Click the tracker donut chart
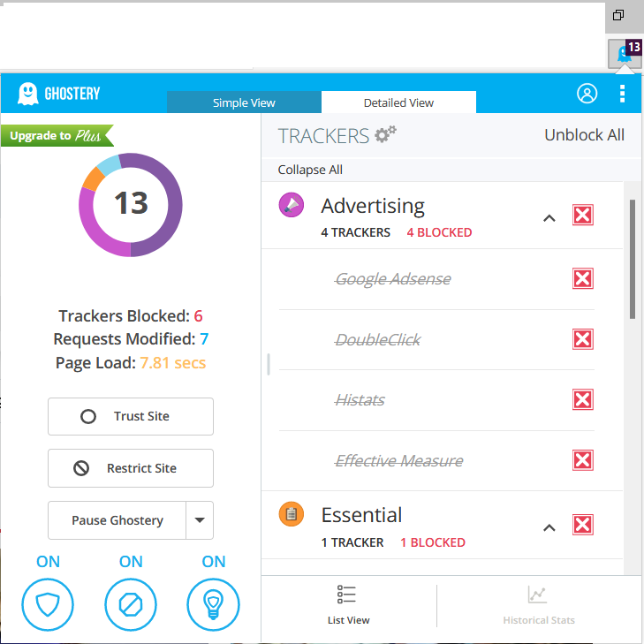Image resolution: width=644 pixels, height=644 pixels. pos(131,205)
